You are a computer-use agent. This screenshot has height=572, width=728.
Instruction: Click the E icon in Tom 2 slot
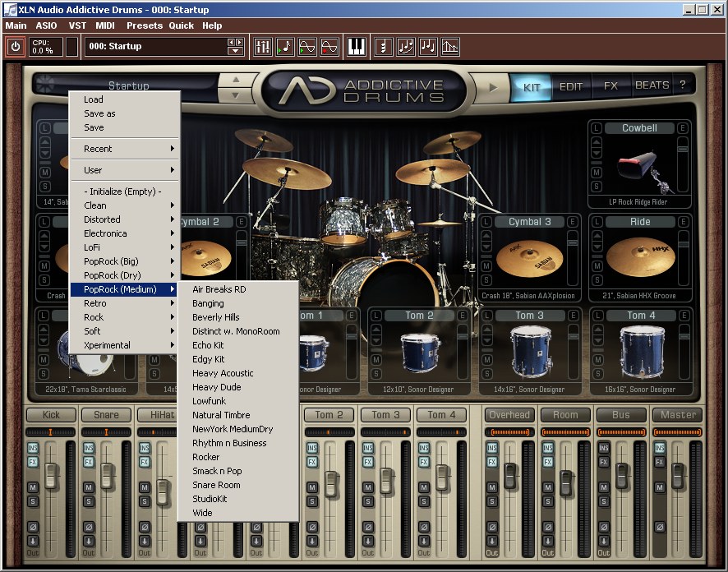(463, 316)
